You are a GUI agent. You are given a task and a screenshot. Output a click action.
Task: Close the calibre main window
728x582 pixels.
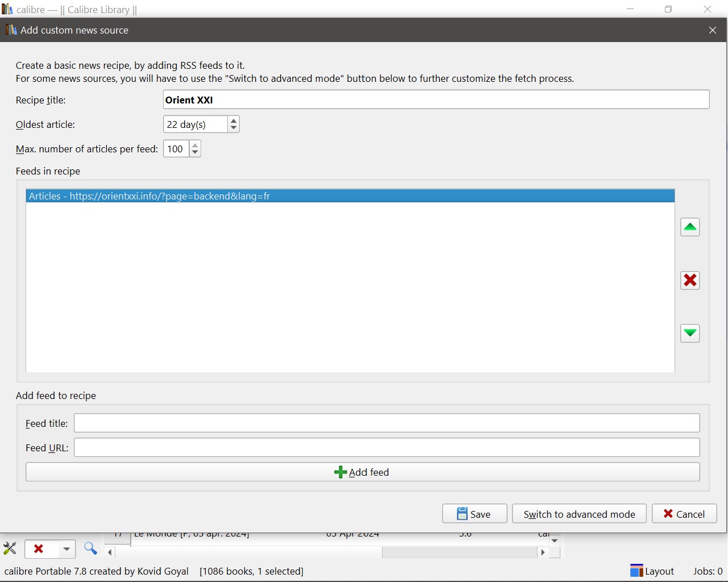(708, 9)
